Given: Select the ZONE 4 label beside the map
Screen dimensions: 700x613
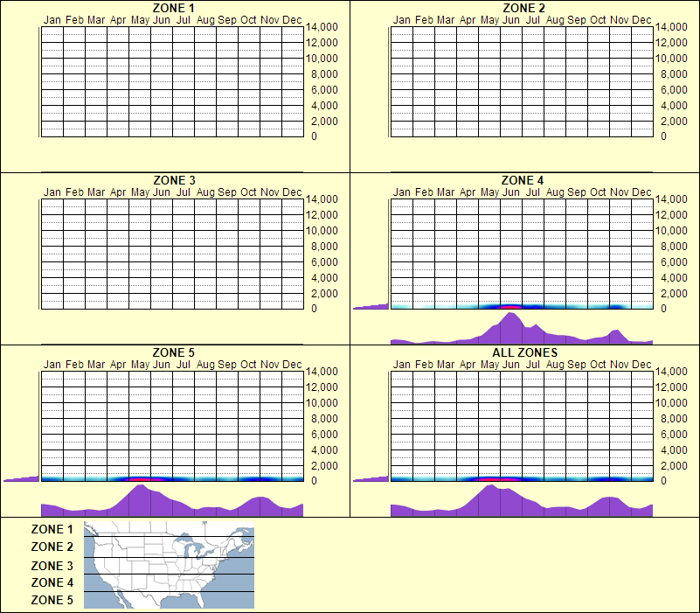Looking at the screenshot, I should click(52, 582).
